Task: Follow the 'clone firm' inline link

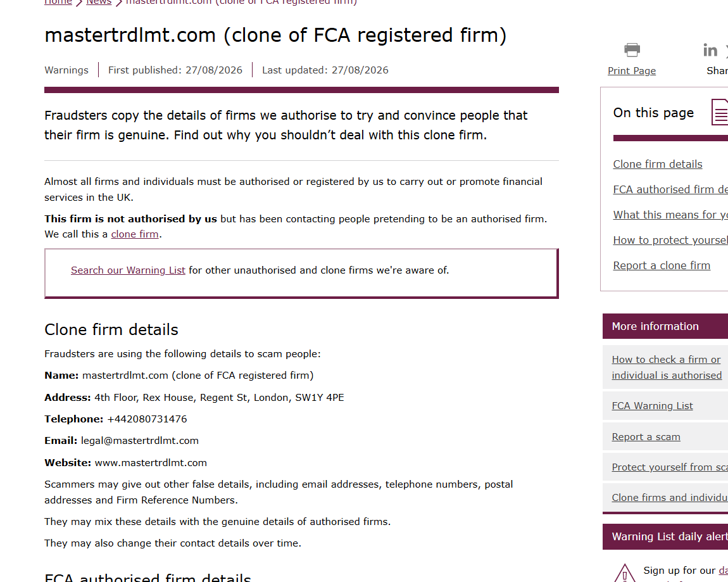Action: (x=135, y=234)
